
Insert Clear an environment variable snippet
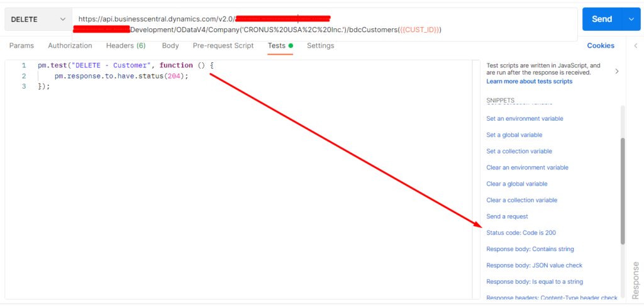(528, 168)
